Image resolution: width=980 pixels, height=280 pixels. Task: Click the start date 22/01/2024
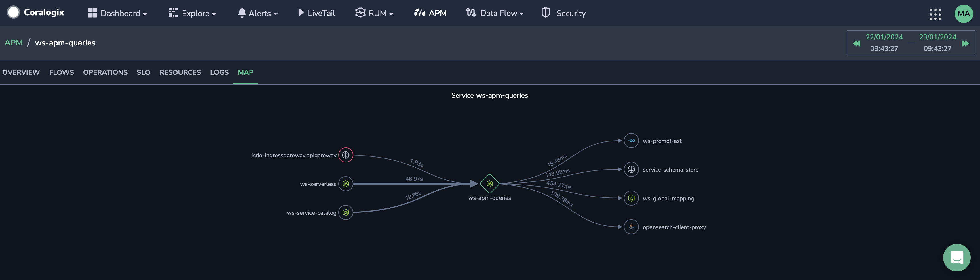pos(884,37)
